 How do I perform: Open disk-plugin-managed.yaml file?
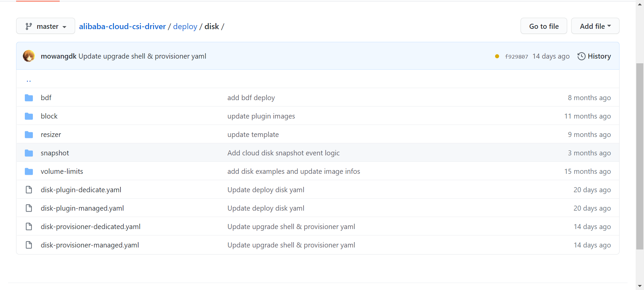click(82, 208)
